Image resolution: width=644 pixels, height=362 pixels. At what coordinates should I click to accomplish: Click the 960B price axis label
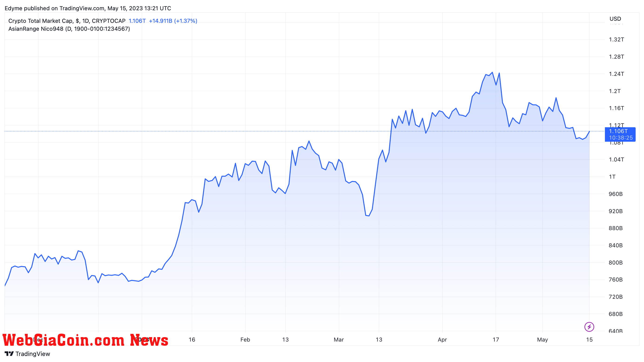pyautogui.click(x=616, y=194)
